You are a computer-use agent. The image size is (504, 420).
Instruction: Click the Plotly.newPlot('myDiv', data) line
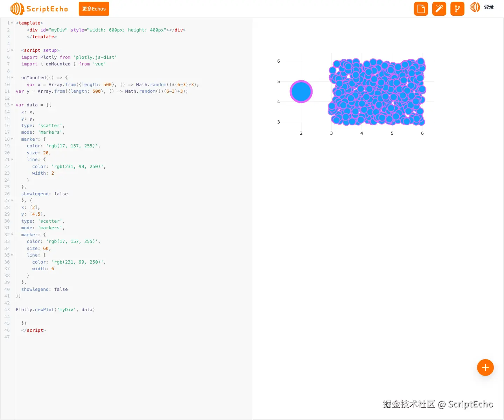coord(55,310)
